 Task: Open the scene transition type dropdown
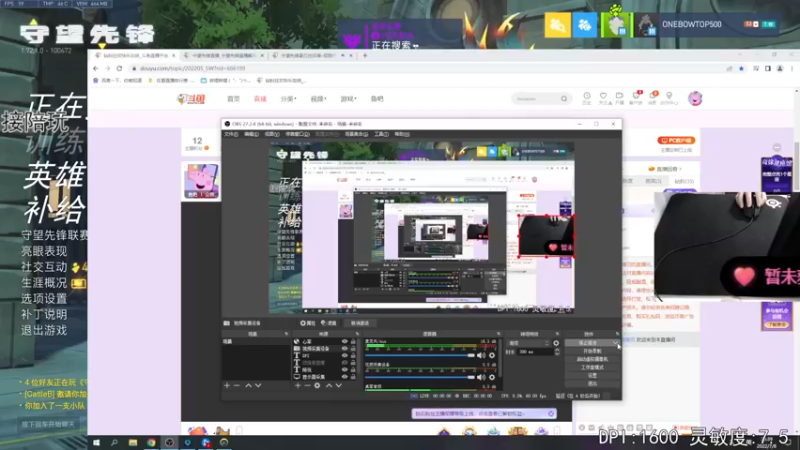(x=528, y=343)
